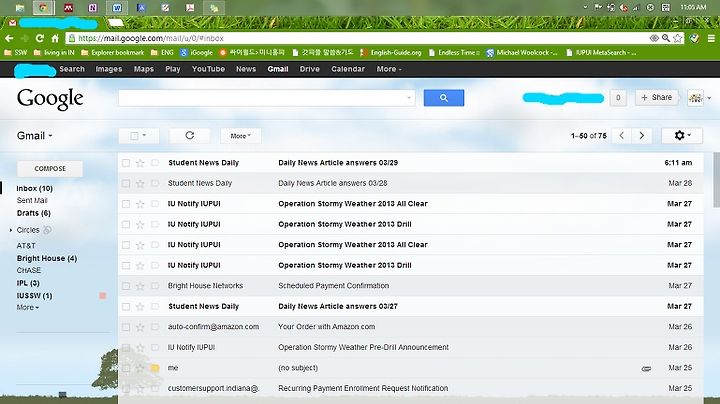Screen dimensions: 720x404
Task: Open PDF reader icon in the taskbar
Action: 190,7
